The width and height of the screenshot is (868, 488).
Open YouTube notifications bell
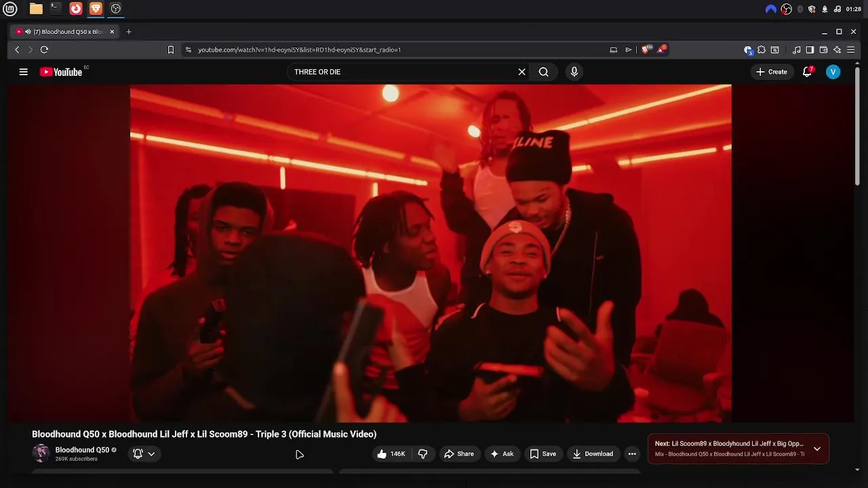(x=807, y=72)
